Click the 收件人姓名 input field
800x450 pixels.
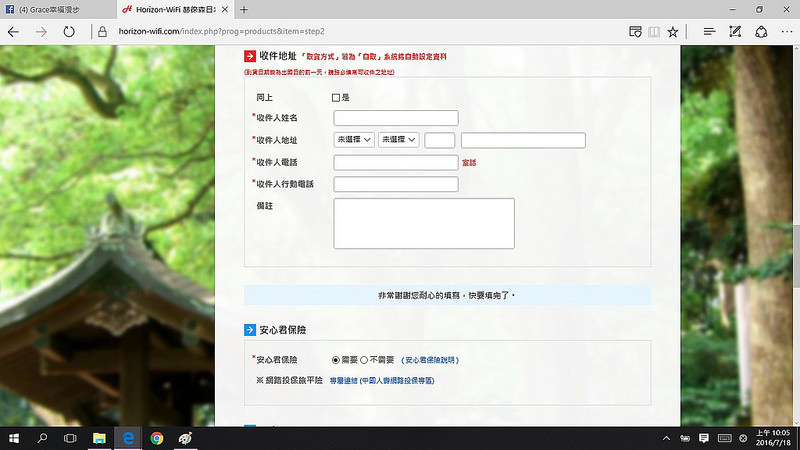coord(396,118)
